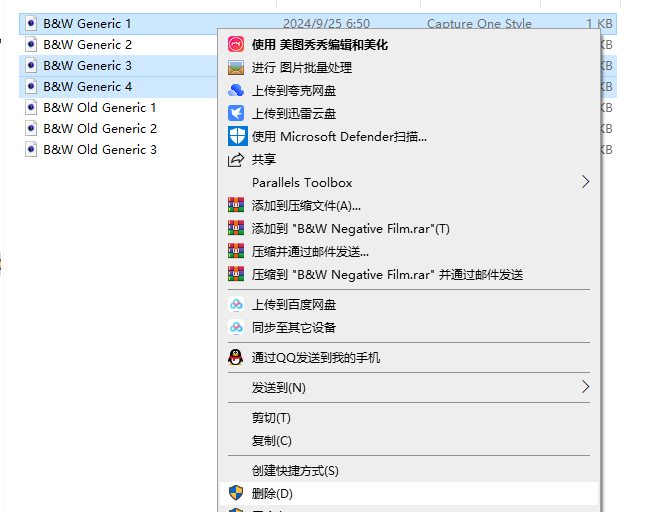Expand the Parallels Toolbox submenu arrow
646x512 pixels.
click(585, 182)
